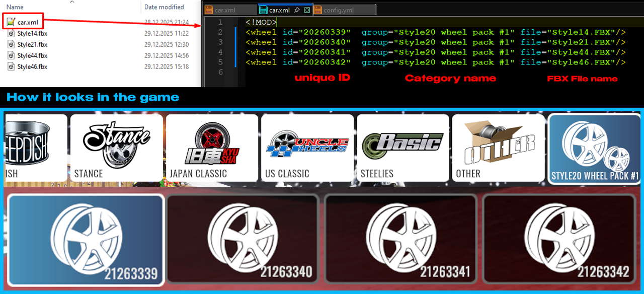Click line number 3 in editor gutter
Image resolution: width=644 pixels, height=294 pixels.
220,42
